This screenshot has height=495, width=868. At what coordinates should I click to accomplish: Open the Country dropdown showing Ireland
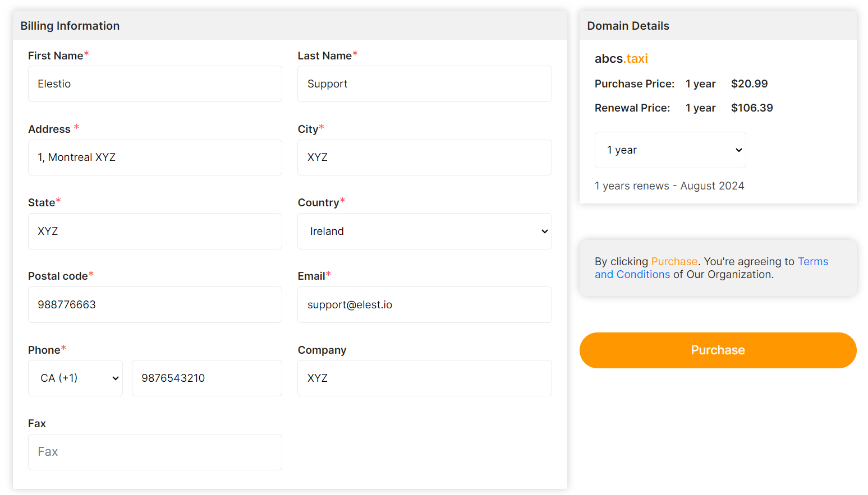(x=424, y=231)
